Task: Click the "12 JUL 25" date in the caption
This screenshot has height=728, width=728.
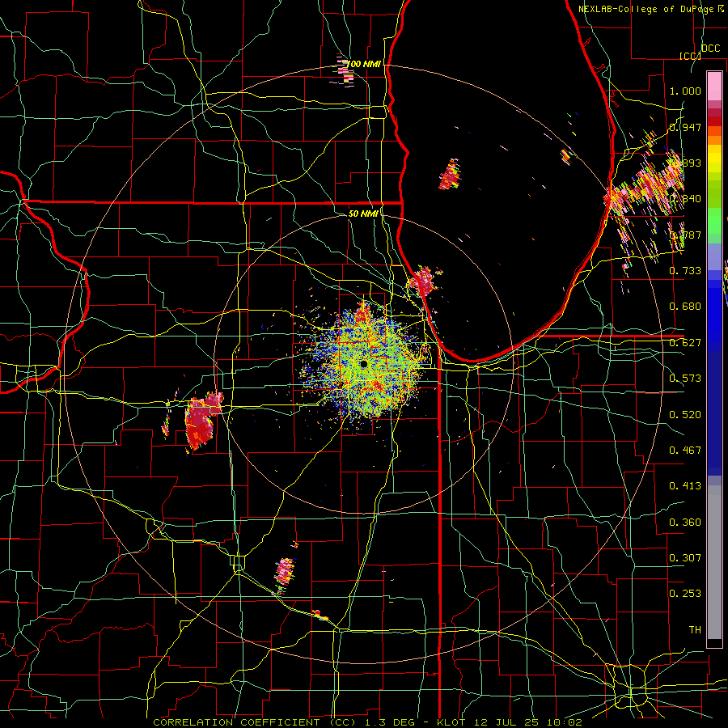Action: [x=505, y=722]
